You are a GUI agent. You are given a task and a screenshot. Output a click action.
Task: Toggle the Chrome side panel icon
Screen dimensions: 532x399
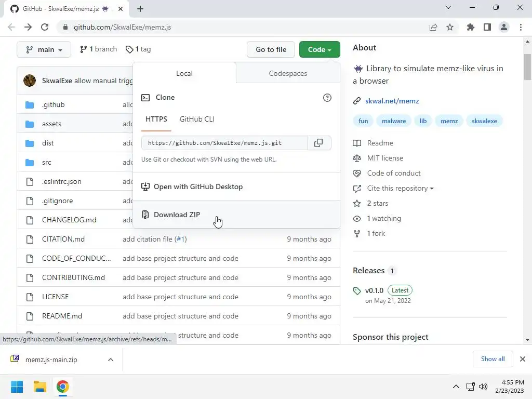click(487, 27)
